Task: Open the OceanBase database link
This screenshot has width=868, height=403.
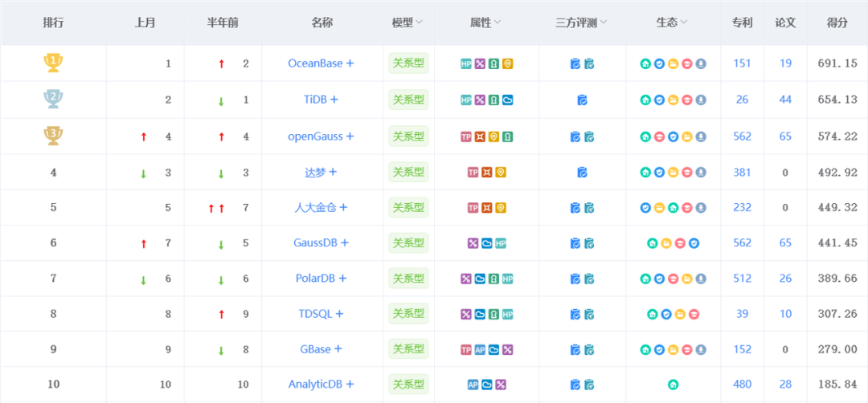Action: tap(316, 63)
